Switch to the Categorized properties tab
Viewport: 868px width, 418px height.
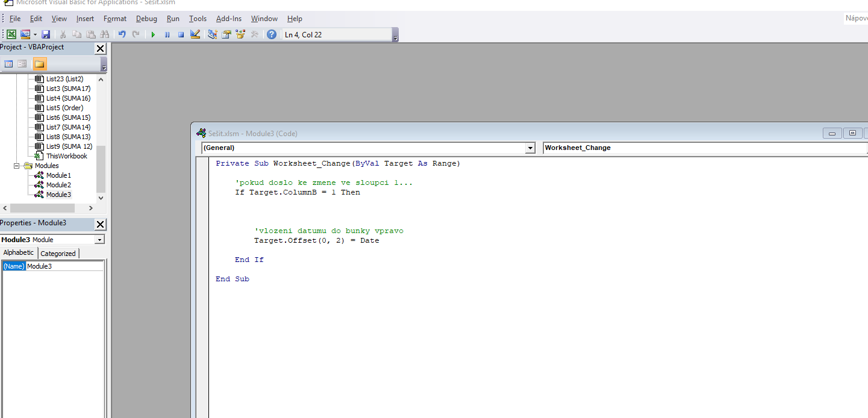(58, 254)
